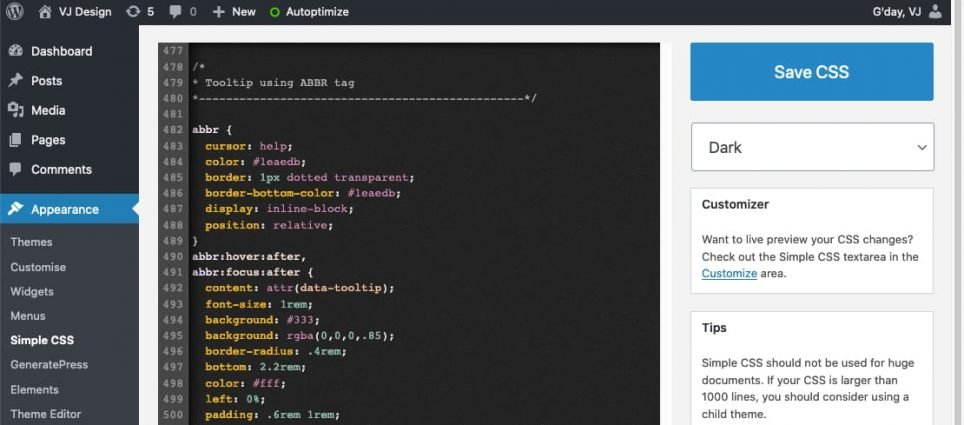Image resolution: width=964 pixels, height=425 pixels.
Task: Open GeneratePress submenu item
Action: point(49,365)
